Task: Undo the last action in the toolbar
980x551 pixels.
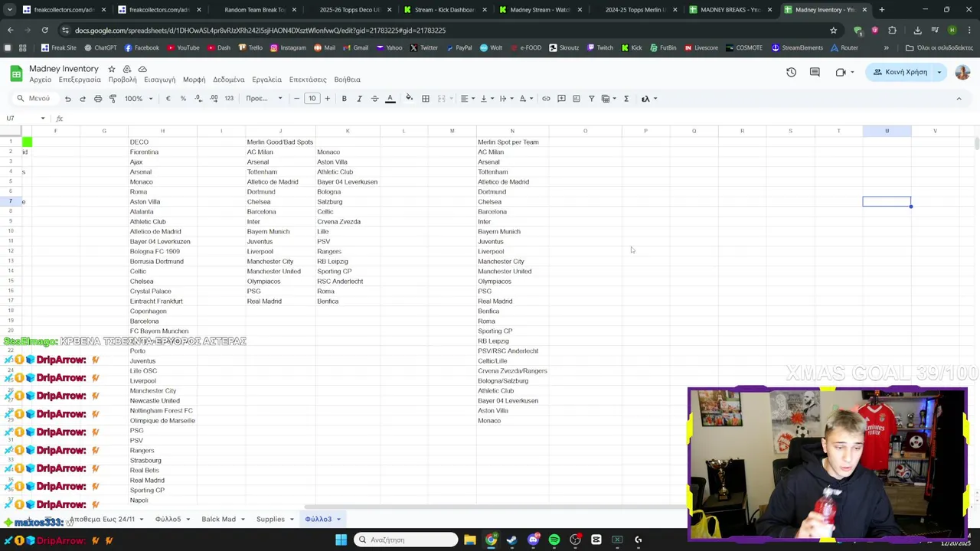Action: point(67,99)
